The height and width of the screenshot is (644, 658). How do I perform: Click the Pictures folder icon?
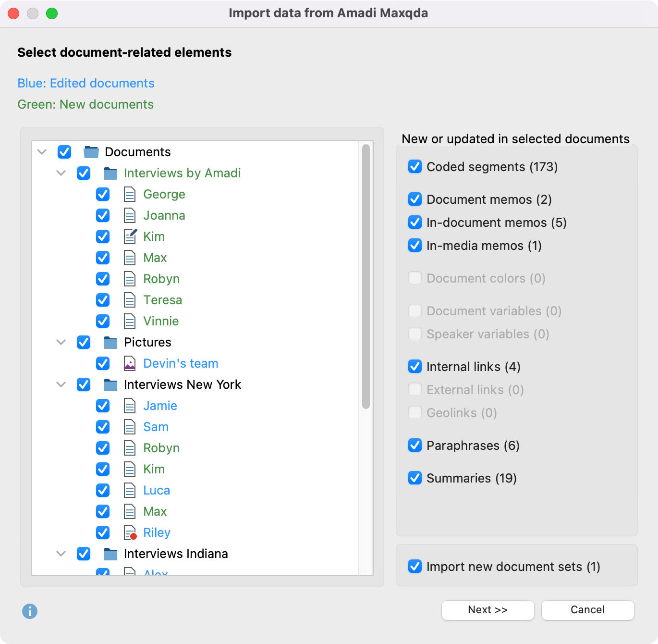pyautogui.click(x=110, y=342)
